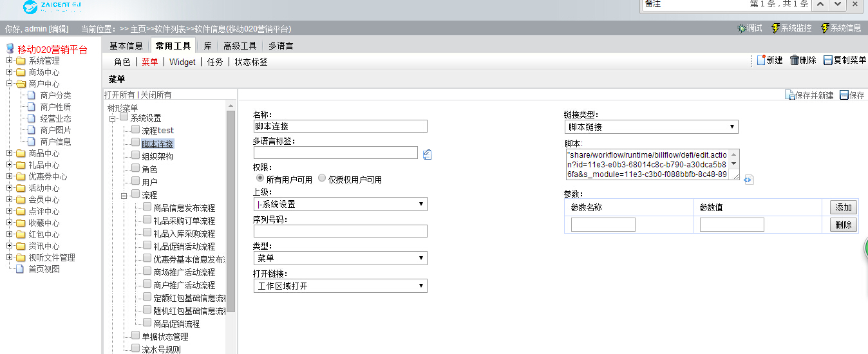The width and height of the screenshot is (868, 354).
Task: Click the 参数名称 input box
Action: pyautogui.click(x=603, y=225)
